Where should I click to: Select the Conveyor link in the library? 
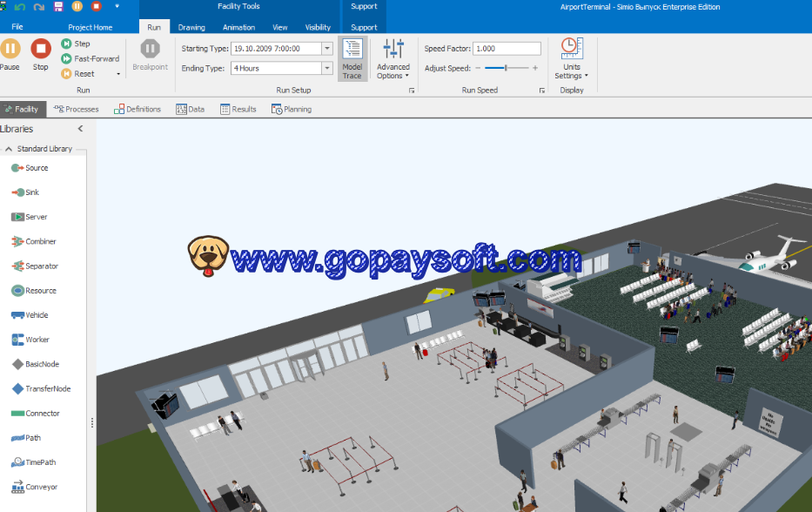coord(34,487)
